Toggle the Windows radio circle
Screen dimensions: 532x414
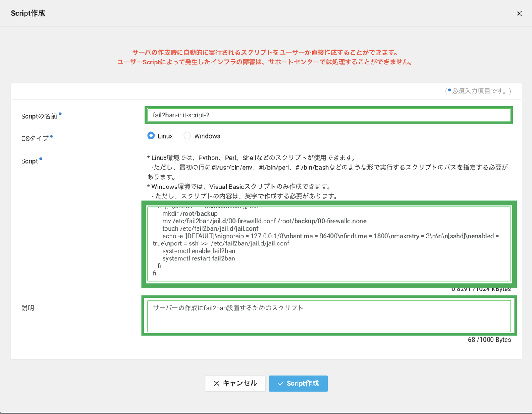coord(187,136)
